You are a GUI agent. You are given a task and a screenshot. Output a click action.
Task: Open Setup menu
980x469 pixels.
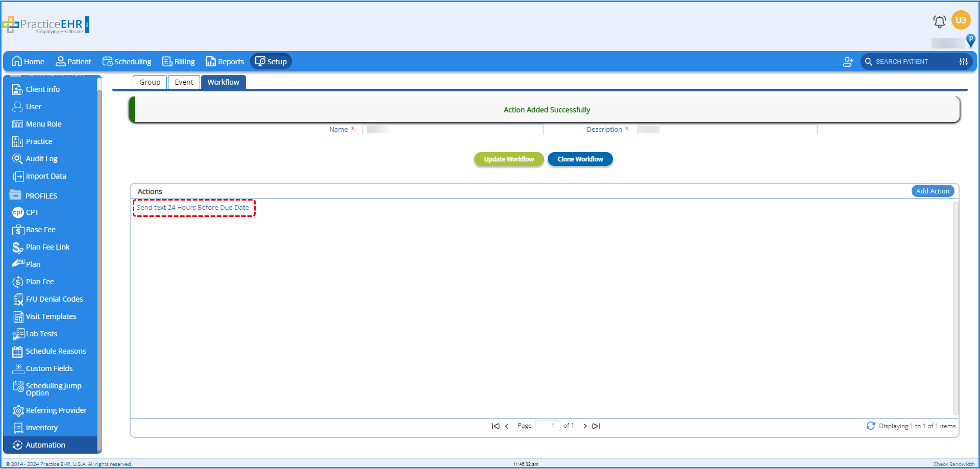271,62
